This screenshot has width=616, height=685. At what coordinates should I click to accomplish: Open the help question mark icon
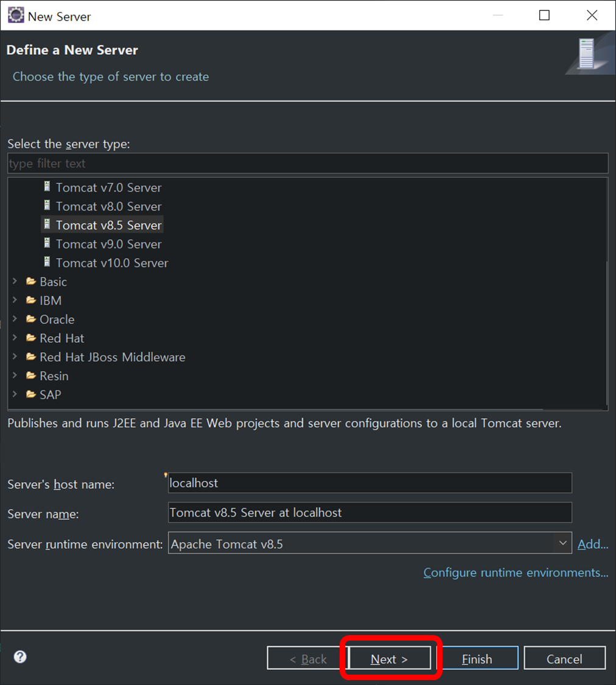(20, 656)
